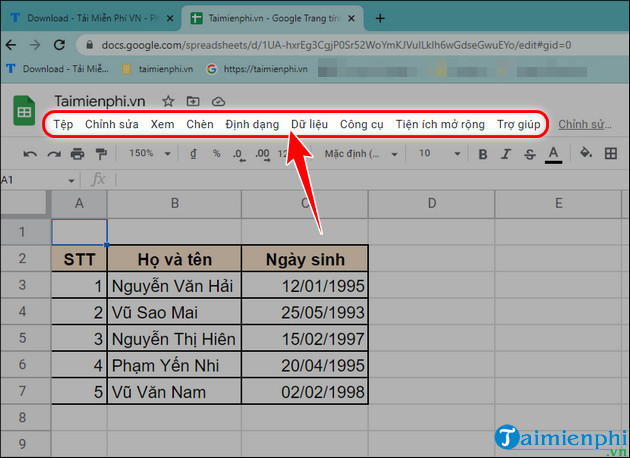Click the Print icon
Image resolution: width=630 pixels, height=458 pixels.
click(77, 154)
